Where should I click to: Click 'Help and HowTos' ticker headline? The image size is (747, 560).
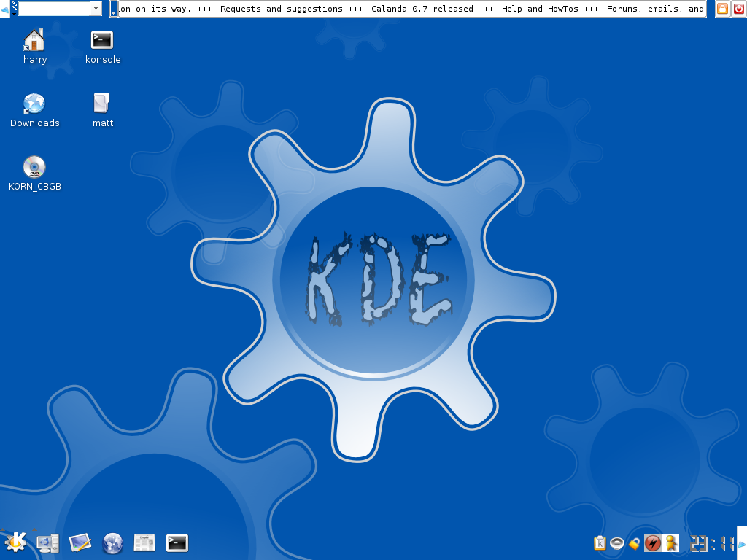(x=541, y=9)
